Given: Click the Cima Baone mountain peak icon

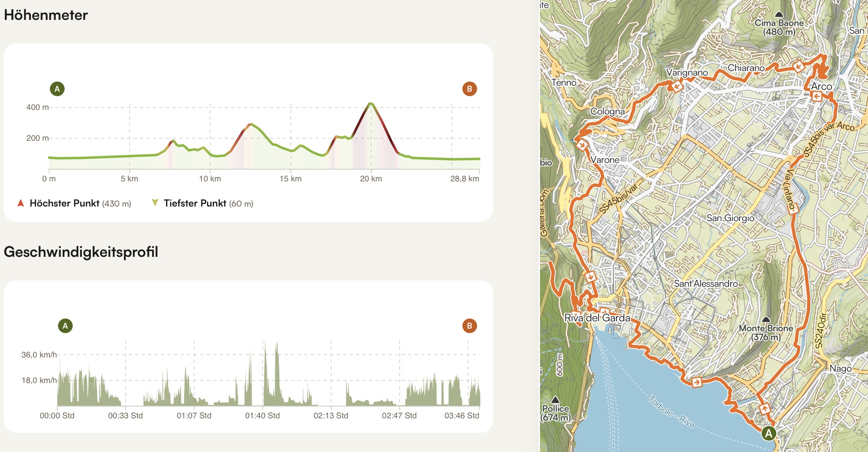Looking at the screenshot, I should pos(779,15).
